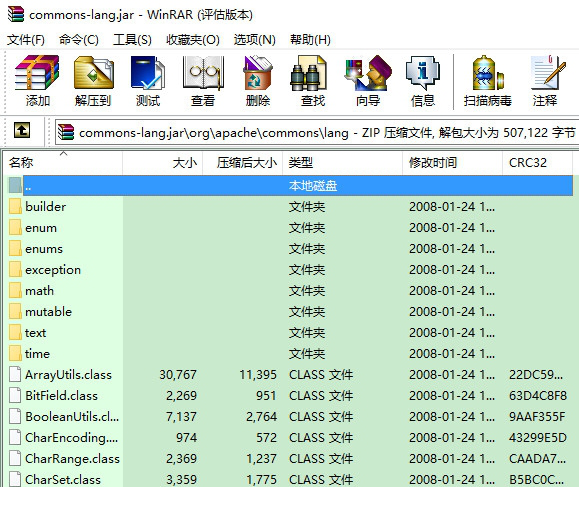Screen dimensions: 579x506
Task: Open the Help (帮助) menu
Action: point(310,40)
